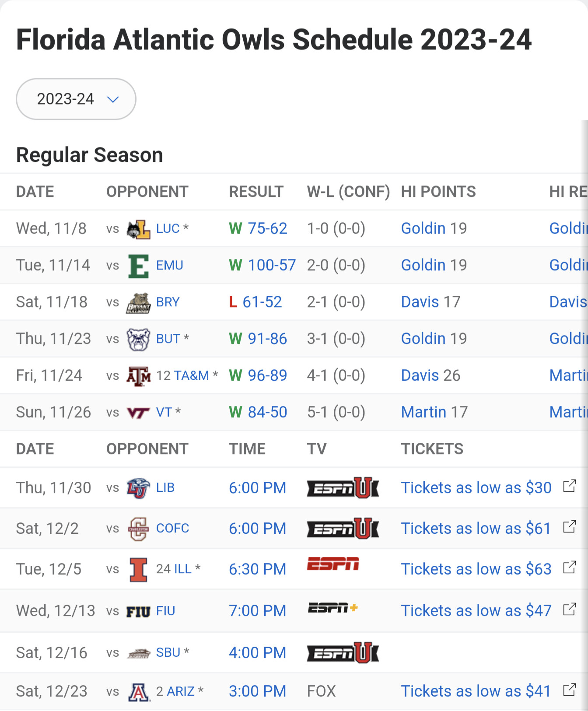Click the Butler bulldog logo
Image resolution: width=588 pixels, height=711 pixels.
coord(138,339)
